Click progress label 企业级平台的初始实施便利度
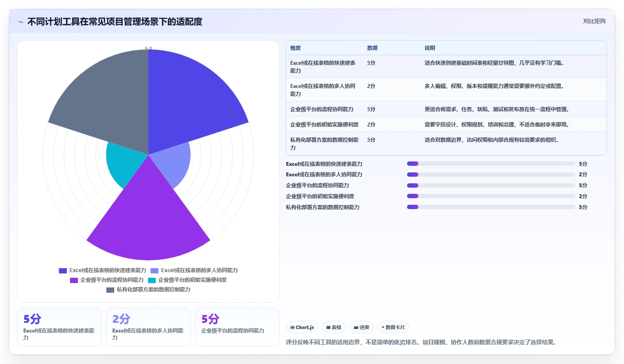 pyautogui.click(x=320, y=196)
